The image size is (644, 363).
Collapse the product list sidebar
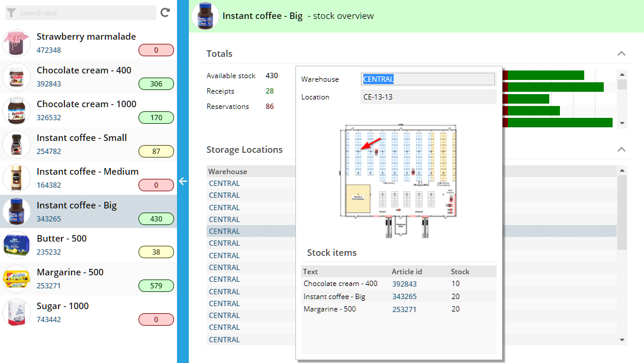pyautogui.click(x=183, y=182)
